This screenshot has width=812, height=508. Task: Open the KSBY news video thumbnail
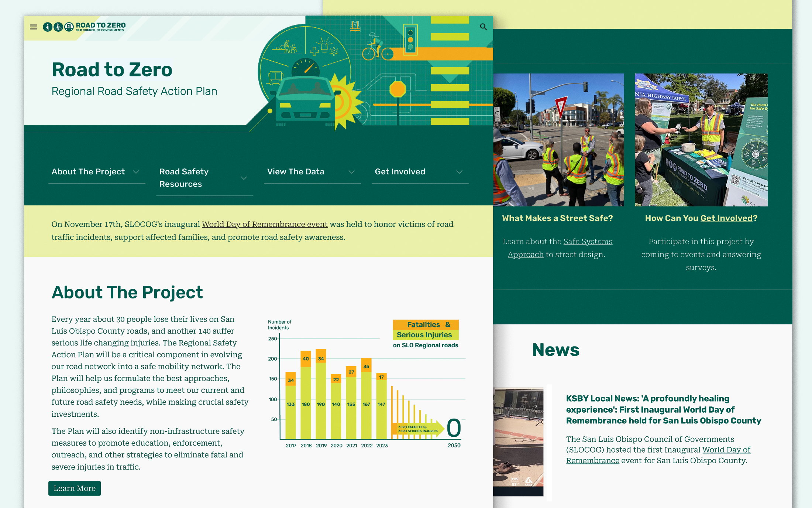point(518,442)
